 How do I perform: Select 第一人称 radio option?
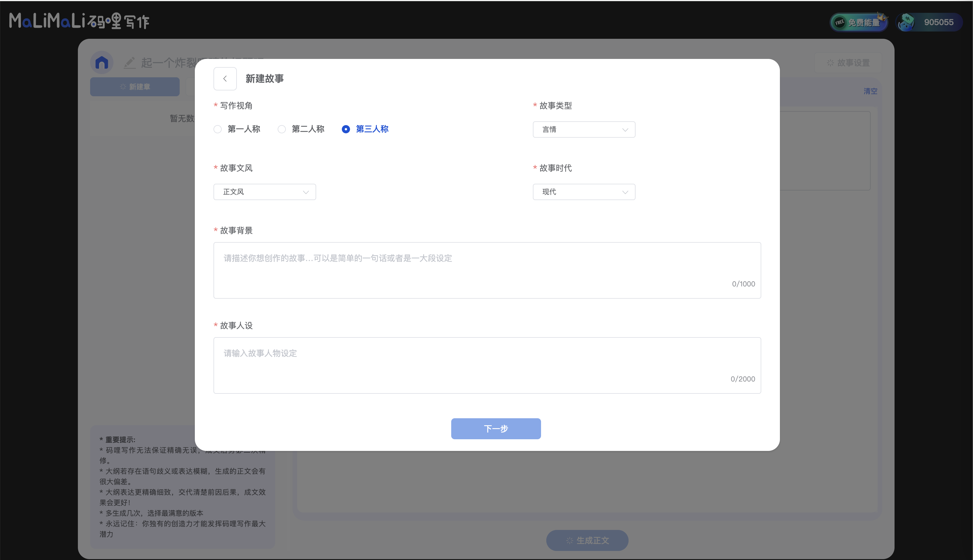click(x=218, y=129)
